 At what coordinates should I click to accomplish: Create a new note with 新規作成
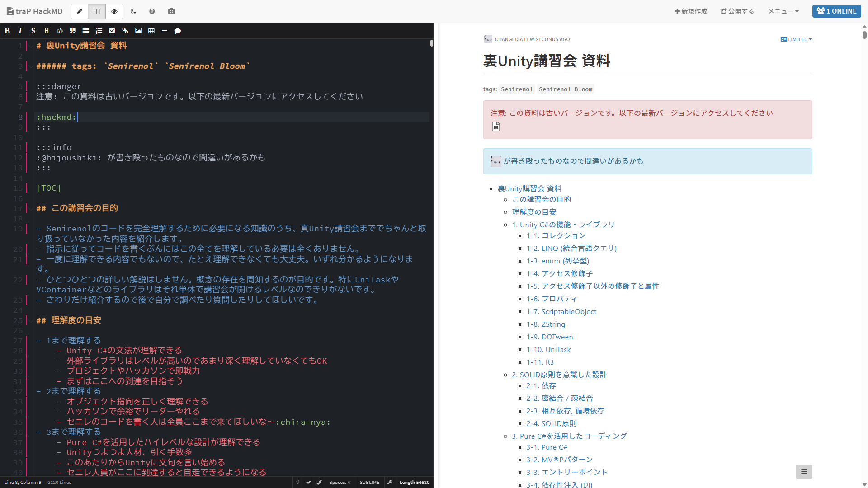tap(691, 11)
